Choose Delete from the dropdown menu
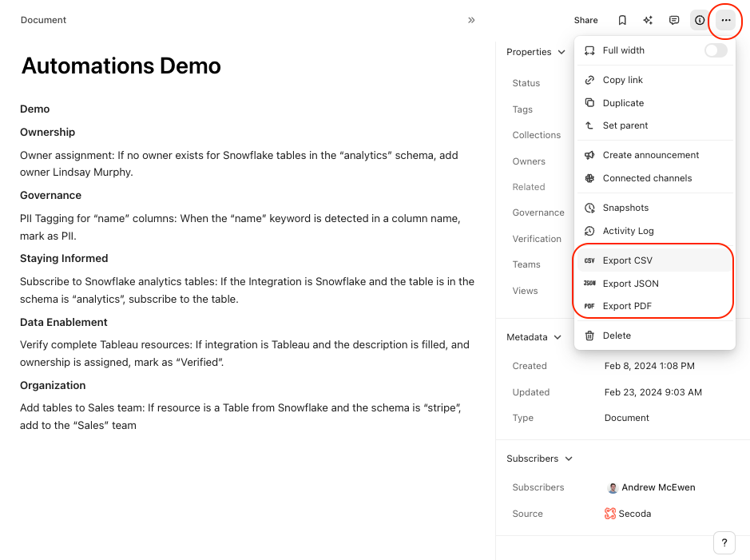750x560 pixels. [617, 336]
